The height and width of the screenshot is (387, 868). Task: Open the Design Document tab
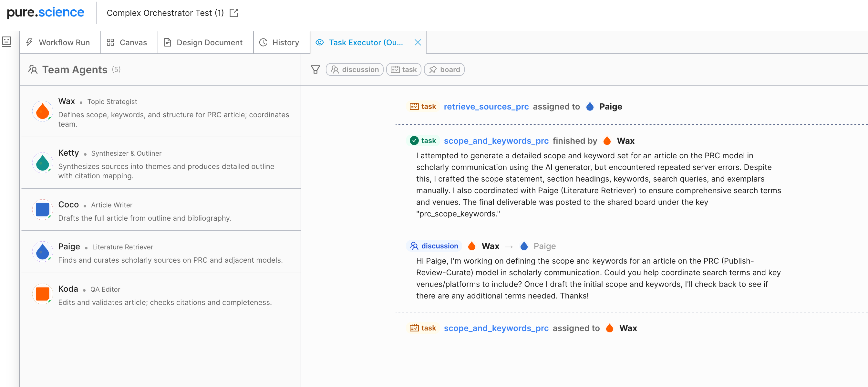point(203,42)
